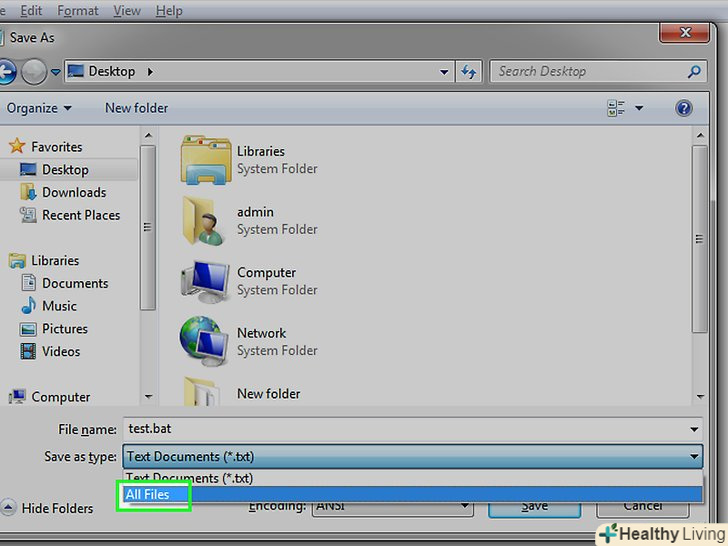Image resolution: width=728 pixels, height=546 pixels.
Task: Open the File name dropdown arrow
Action: click(x=694, y=429)
